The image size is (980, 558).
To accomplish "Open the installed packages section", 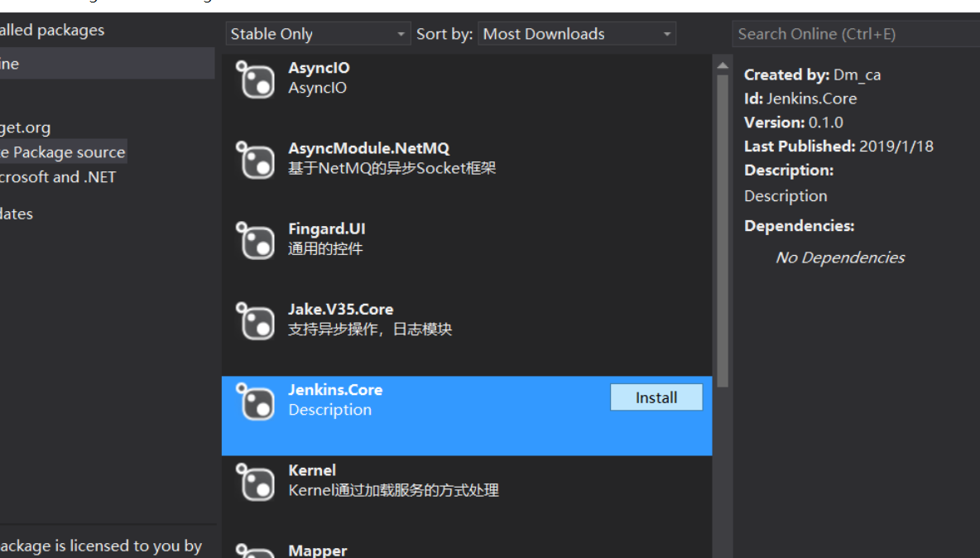I will pos(52,30).
